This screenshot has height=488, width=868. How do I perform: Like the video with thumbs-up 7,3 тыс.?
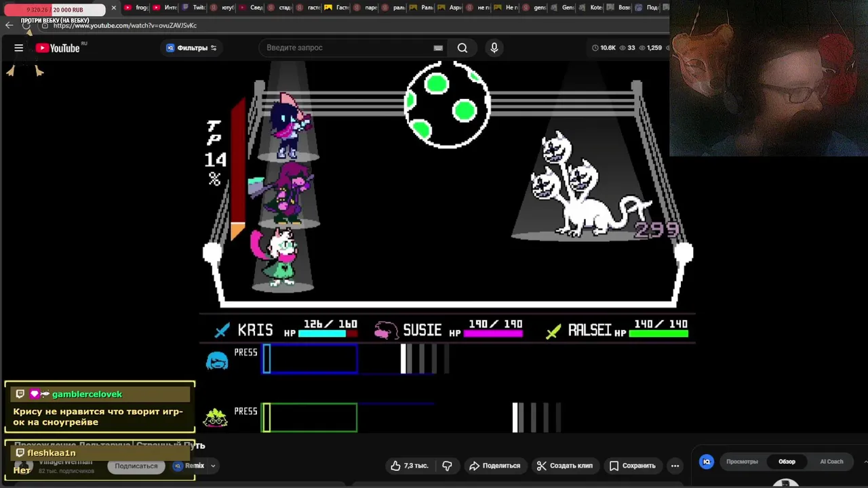click(410, 466)
